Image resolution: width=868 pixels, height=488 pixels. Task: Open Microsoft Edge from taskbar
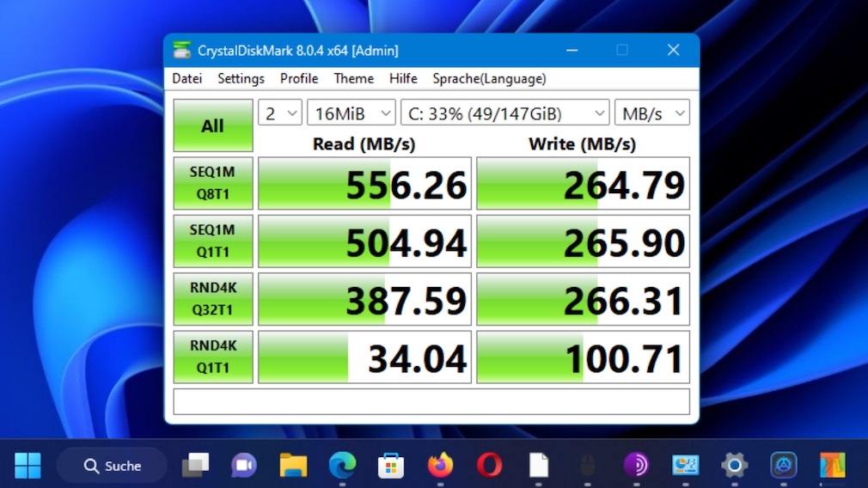coord(342,465)
